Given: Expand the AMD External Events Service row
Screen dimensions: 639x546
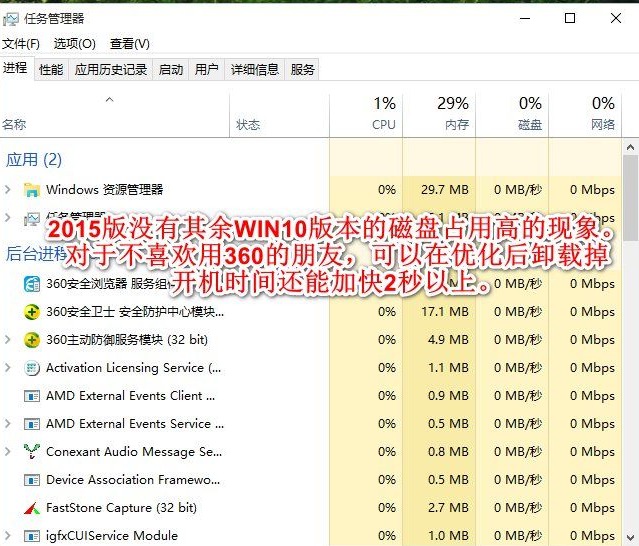Looking at the screenshot, I should point(7,424).
